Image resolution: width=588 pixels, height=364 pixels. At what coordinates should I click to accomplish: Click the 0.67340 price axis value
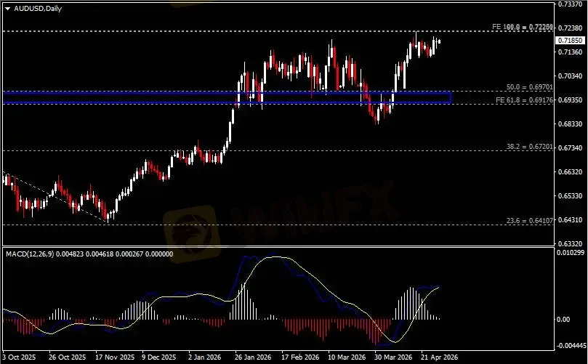tap(571, 148)
